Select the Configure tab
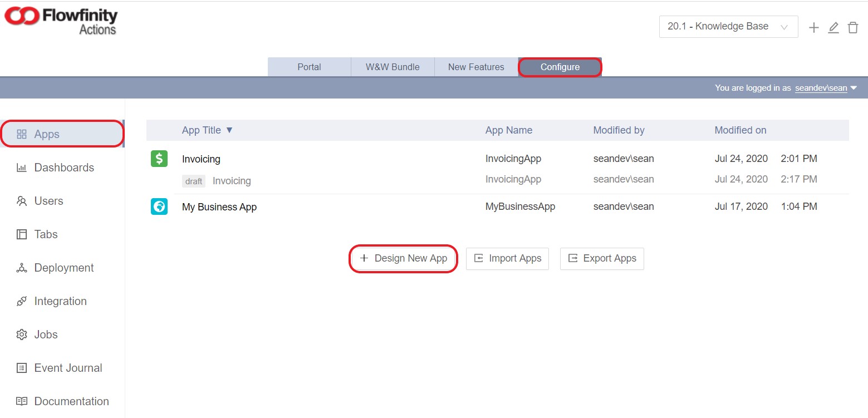This screenshot has height=418, width=868. (560, 67)
